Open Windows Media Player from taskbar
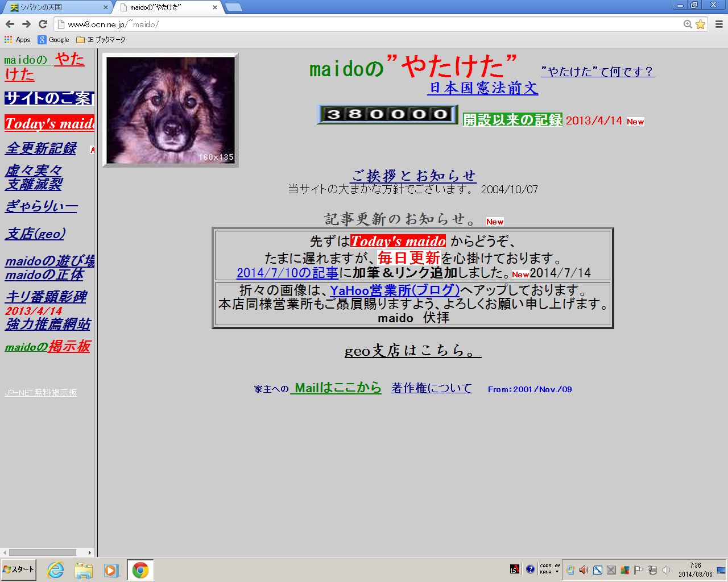 111,570
